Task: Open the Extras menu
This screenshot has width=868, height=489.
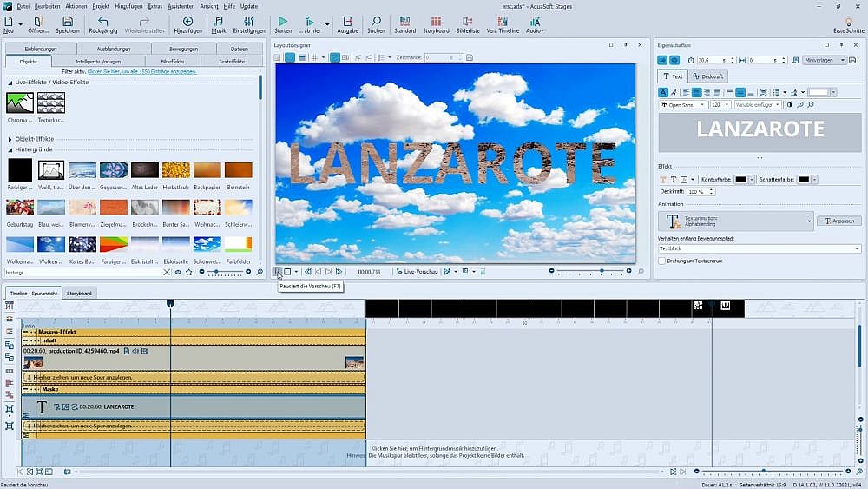Action: [x=155, y=6]
